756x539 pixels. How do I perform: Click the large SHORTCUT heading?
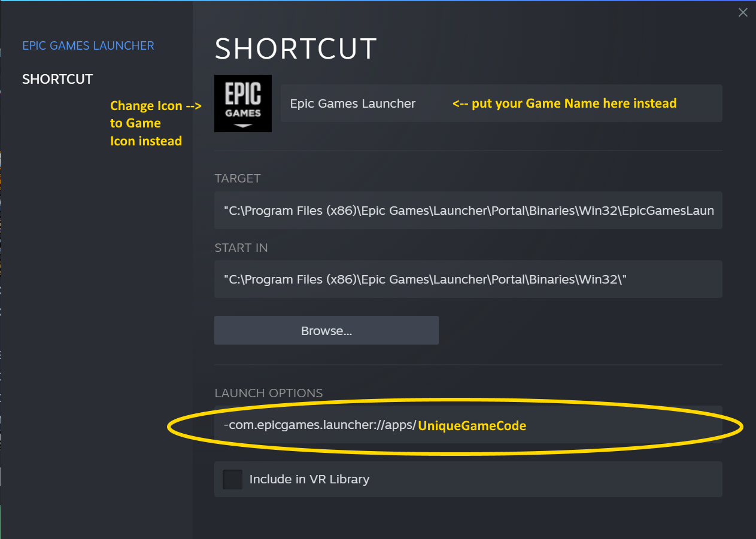click(x=296, y=48)
